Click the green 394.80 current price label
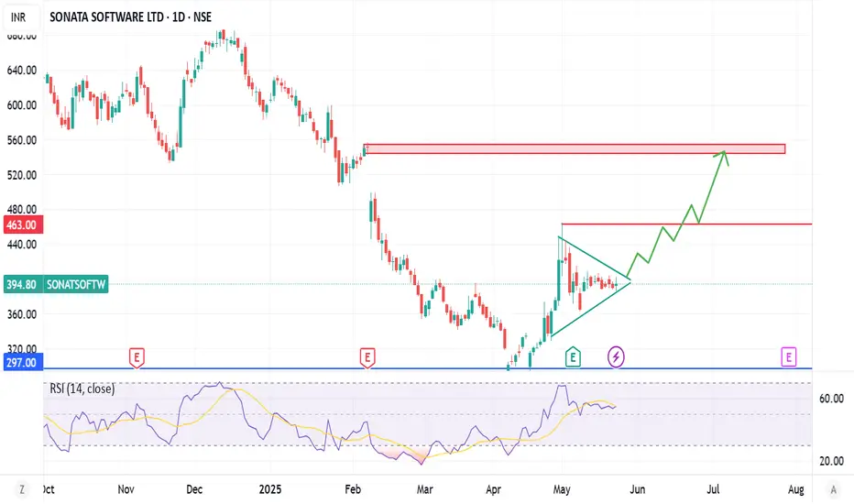The height and width of the screenshot is (504, 854). [x=23, y=284]
